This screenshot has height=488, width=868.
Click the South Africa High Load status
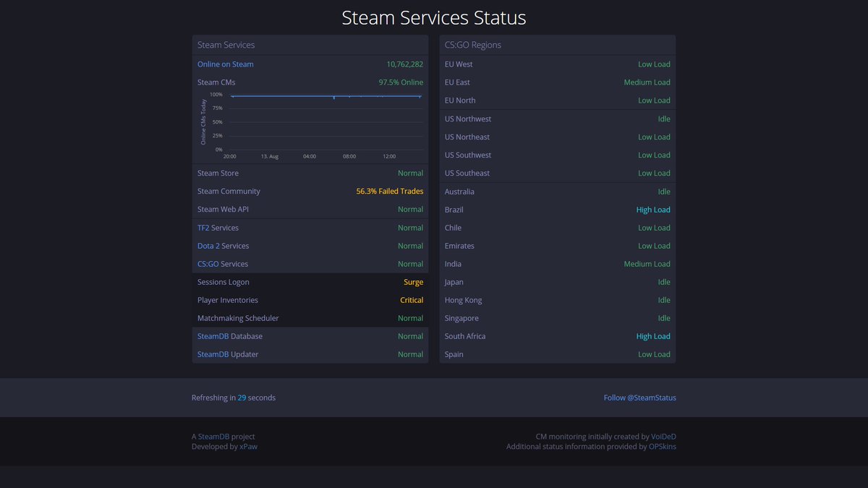click(x=653, y=336)
